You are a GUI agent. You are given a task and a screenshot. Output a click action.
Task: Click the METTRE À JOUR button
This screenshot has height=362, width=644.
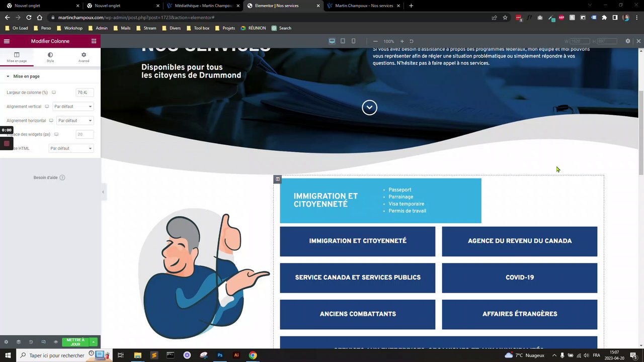(x=75, y=342)
